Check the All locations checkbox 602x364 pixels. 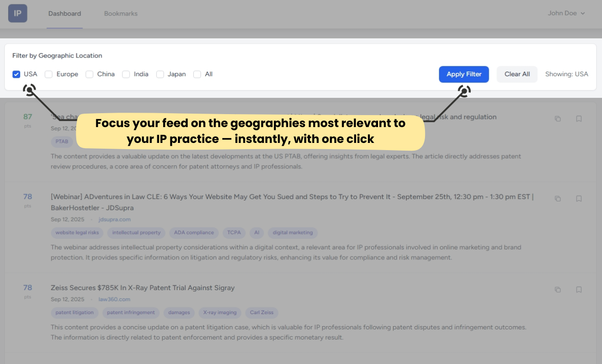click(x=197, y=74)
